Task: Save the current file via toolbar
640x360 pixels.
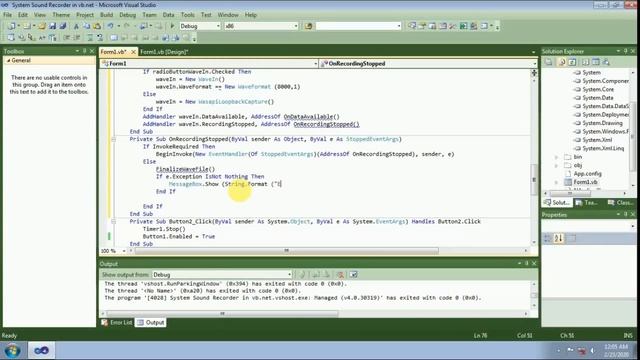Action: coord(52,26)
